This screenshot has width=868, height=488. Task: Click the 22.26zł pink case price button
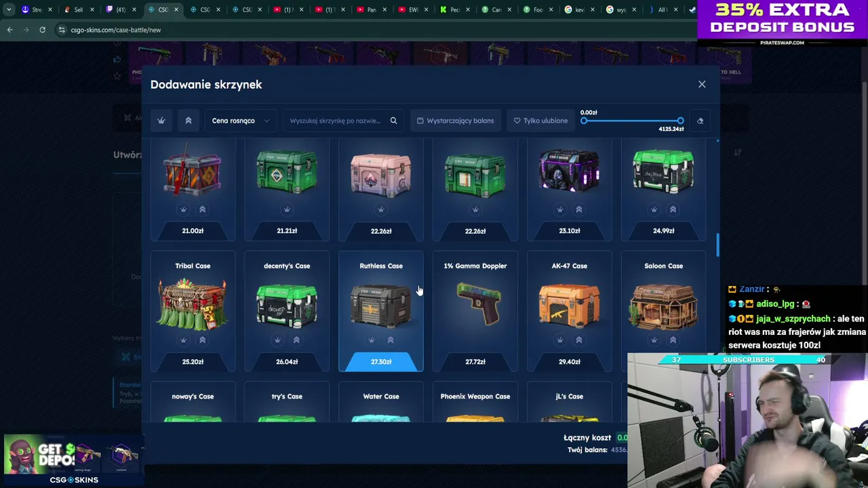pyautogui.click(x=381, y=231)
